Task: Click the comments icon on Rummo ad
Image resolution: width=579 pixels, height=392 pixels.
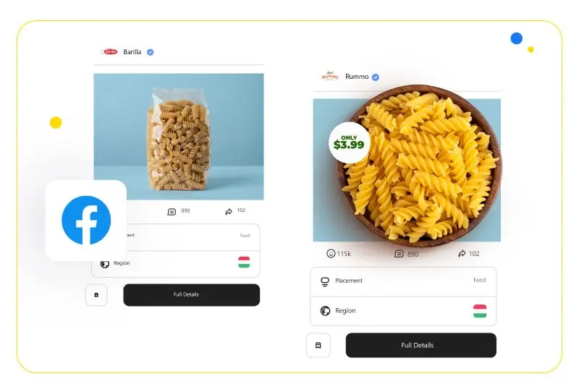Action: [x=399, y=254]
